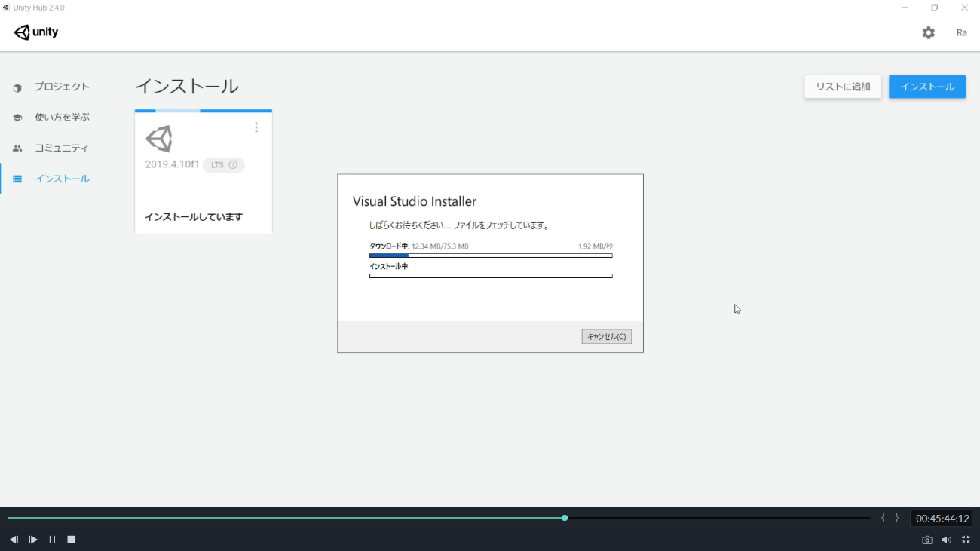Screen dimensions: 980x551
Task: Open the 使い方を学ぶ section
Action: (62, 118)
